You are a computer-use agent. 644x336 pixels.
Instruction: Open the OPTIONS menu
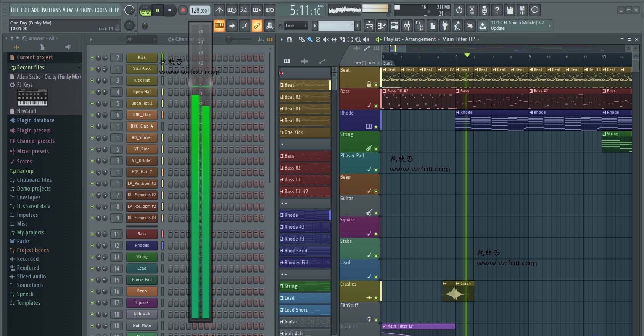(84, 10)
